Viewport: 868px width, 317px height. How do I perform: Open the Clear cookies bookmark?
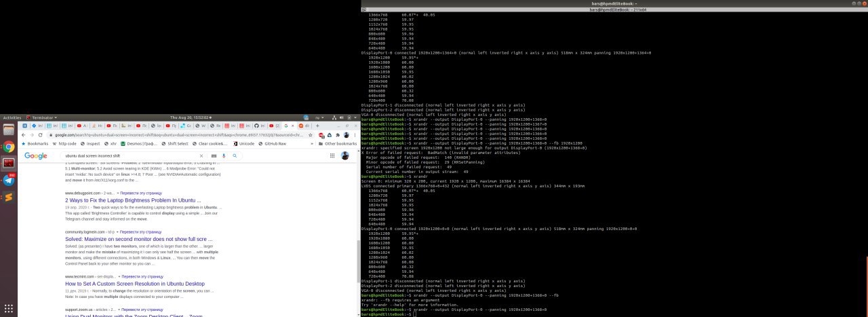(210, 144)
